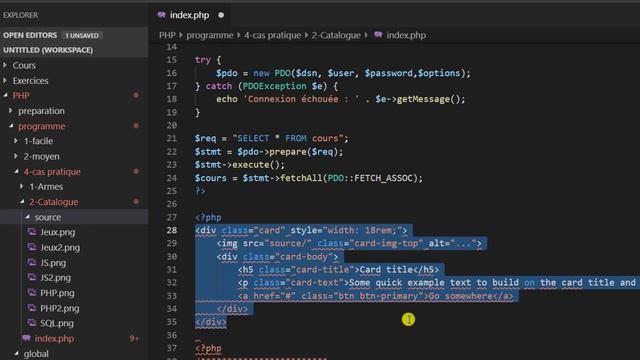Click the $stmt->execute() line
This screenshot has height=360, width=640.
[x=240, y=165]
